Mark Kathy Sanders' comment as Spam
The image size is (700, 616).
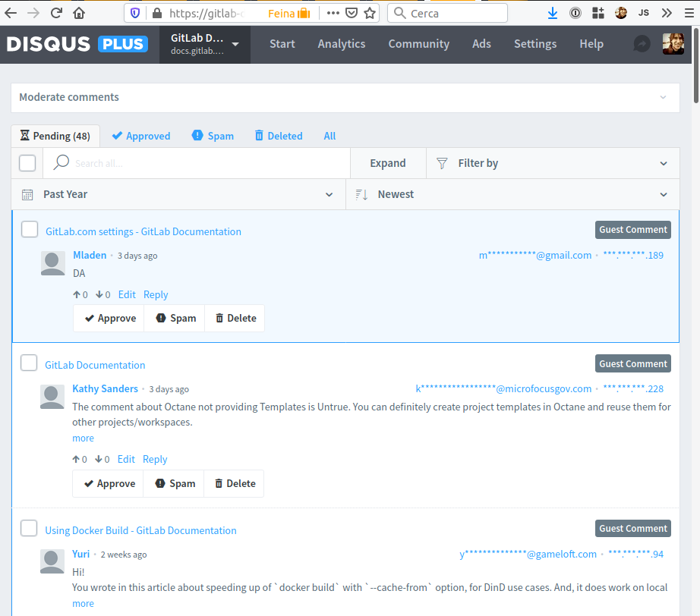coord(174,483)
